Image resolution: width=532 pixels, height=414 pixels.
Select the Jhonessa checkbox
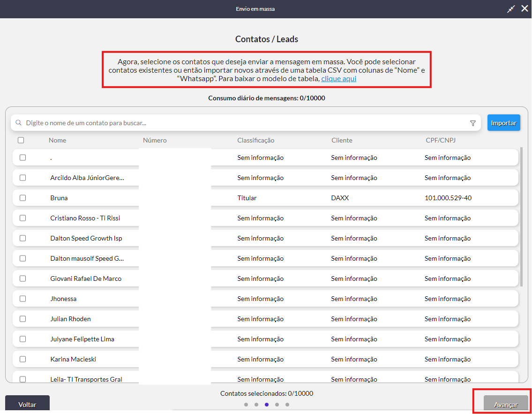point(22,299)
